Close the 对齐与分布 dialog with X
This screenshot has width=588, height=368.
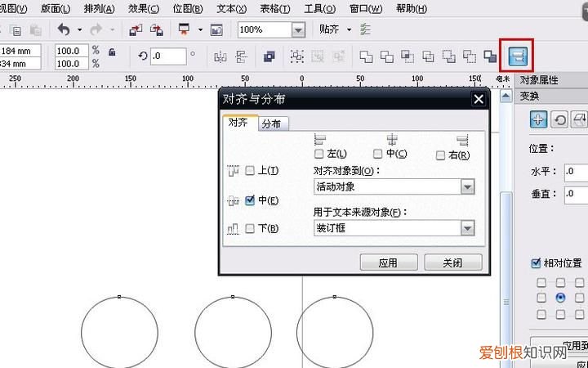coord(479,100)
